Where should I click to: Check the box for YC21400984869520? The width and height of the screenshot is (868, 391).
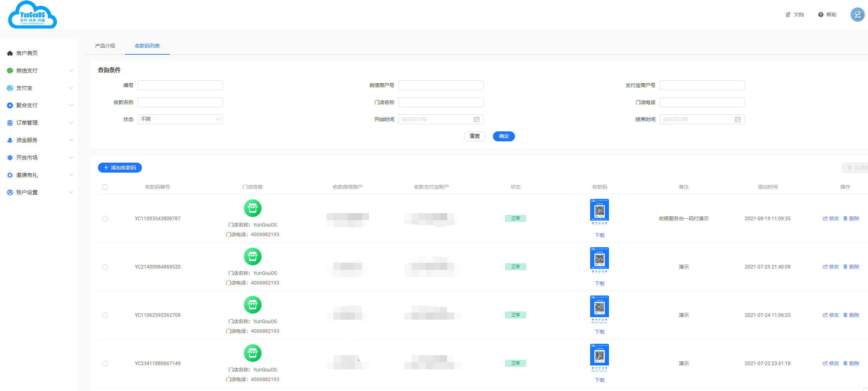[x=105, y=267]
